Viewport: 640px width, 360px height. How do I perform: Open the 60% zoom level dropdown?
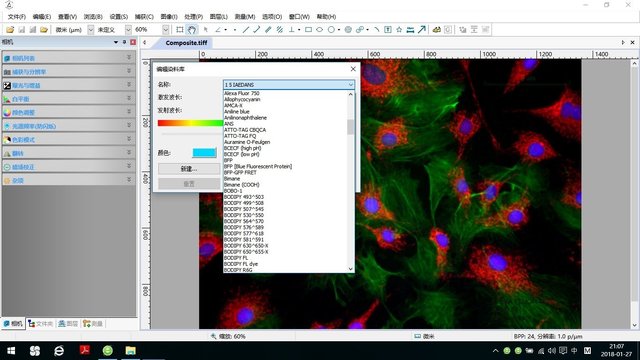tap(151, 29)
